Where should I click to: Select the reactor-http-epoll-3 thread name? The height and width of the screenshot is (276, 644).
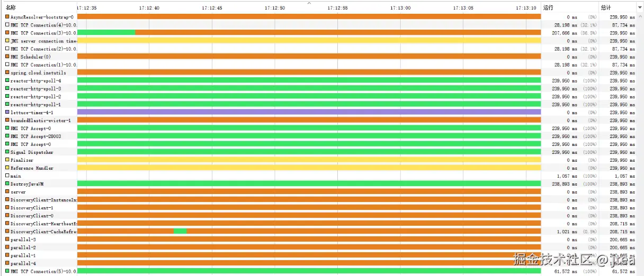click(35, 88)
